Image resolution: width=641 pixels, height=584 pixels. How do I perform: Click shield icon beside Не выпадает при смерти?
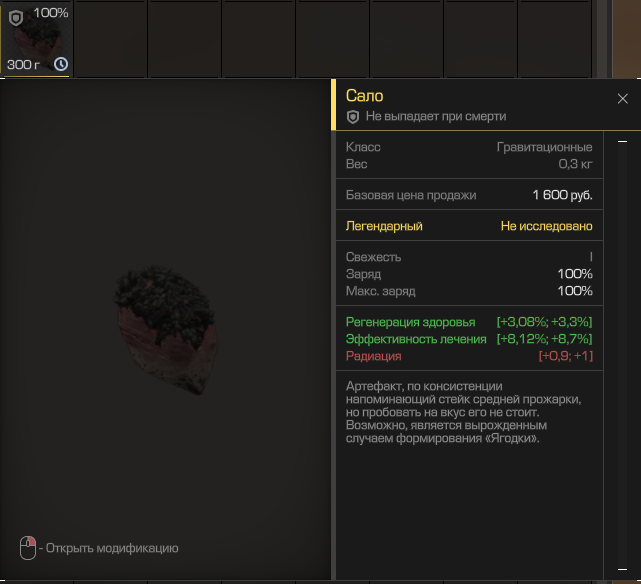click(353, 117)
